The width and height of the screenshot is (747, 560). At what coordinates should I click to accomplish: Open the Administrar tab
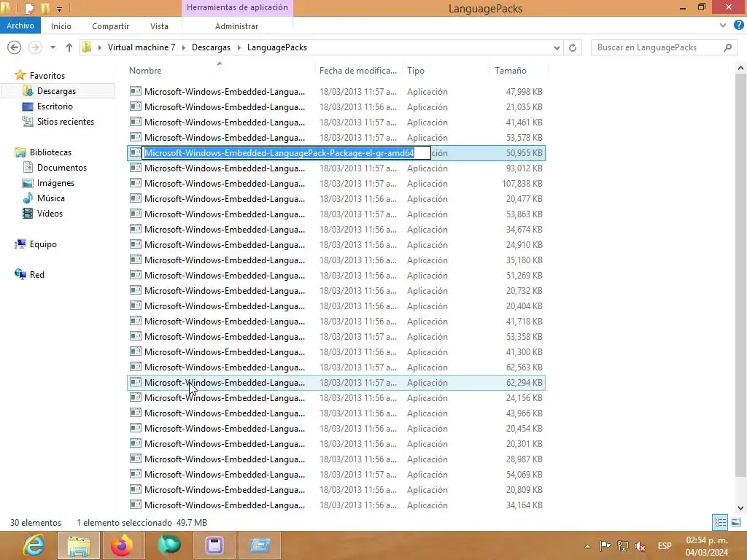pos(236,26)
